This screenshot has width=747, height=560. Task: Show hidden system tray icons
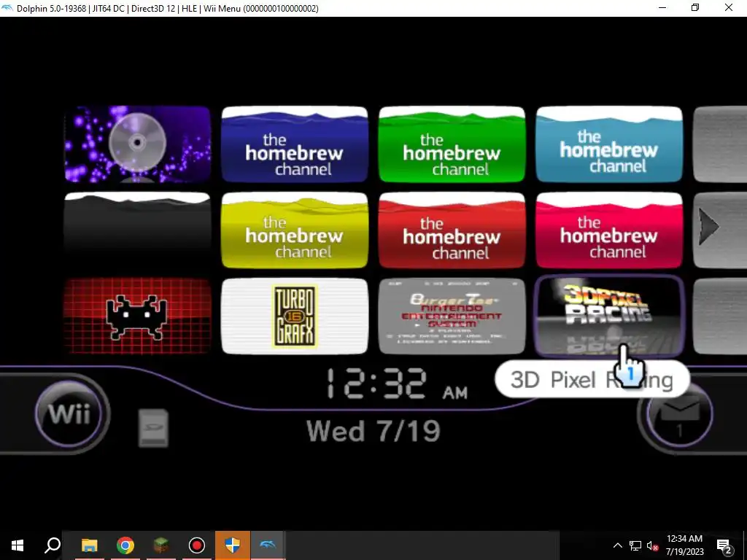coord(617,545)
